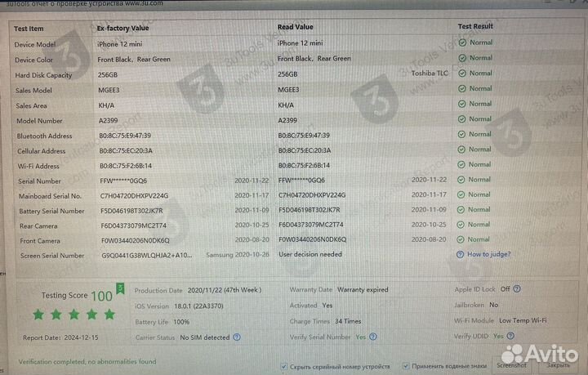Screen dimensions: 588x375
Task: Select the Battery Serial Number row
Action: [51, 211]
